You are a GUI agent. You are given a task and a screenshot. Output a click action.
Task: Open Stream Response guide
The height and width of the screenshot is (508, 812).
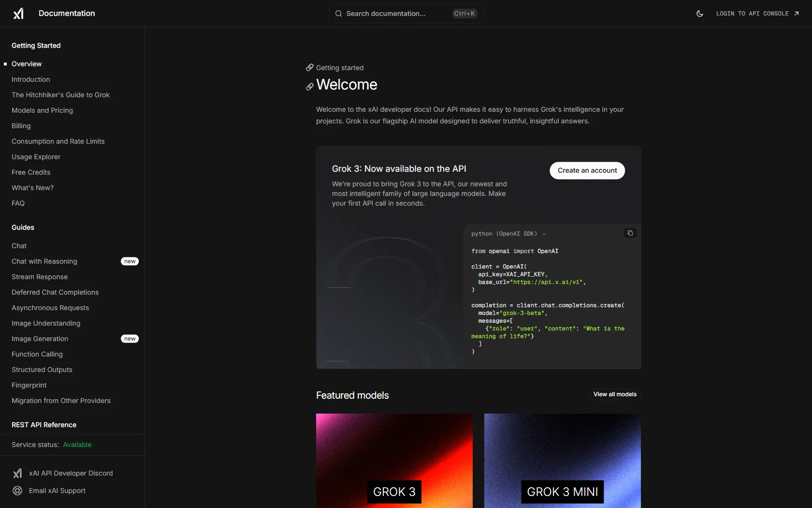(x=40, y=277)
